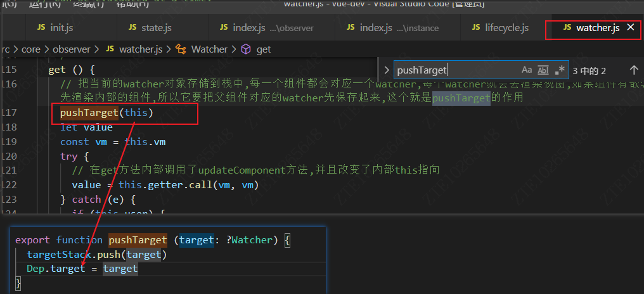Click the JS icon on init.js tab
Viewport: 644px width, 294px height.
point(41,27)
